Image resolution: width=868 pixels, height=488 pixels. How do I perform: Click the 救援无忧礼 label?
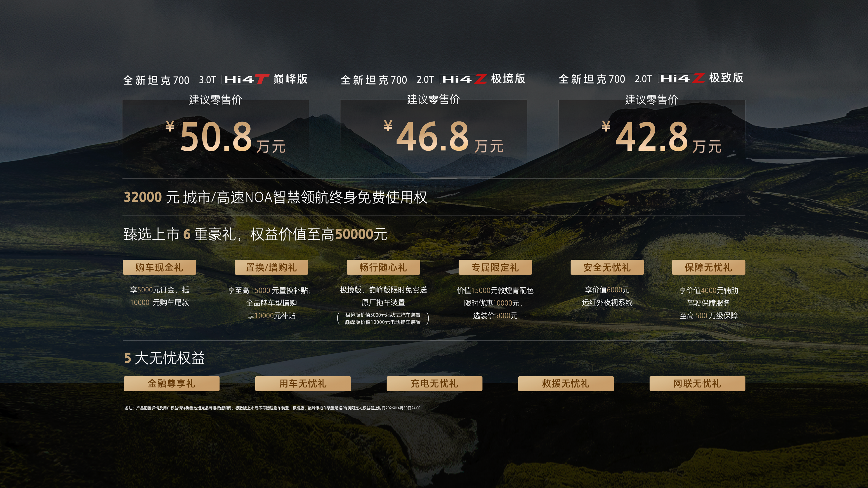click(565, 384)
